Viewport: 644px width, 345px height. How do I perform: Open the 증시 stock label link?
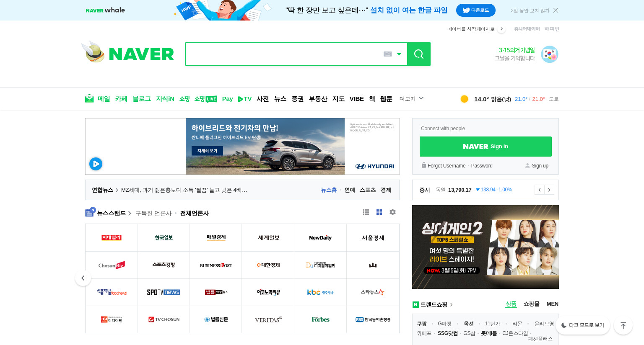point(424,190)
